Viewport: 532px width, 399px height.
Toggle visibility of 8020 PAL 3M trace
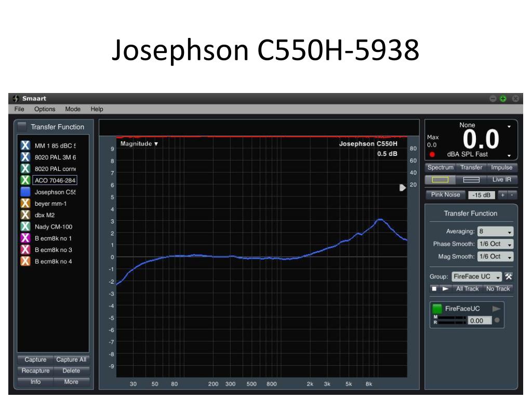point(25,157)
